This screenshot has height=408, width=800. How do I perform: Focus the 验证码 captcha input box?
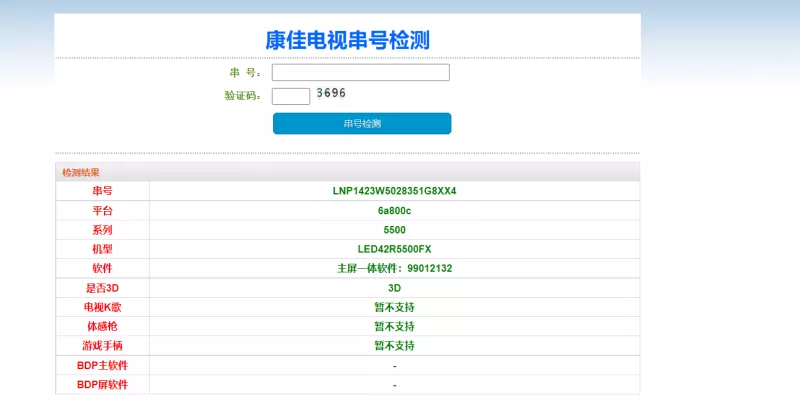click(291, 96)
